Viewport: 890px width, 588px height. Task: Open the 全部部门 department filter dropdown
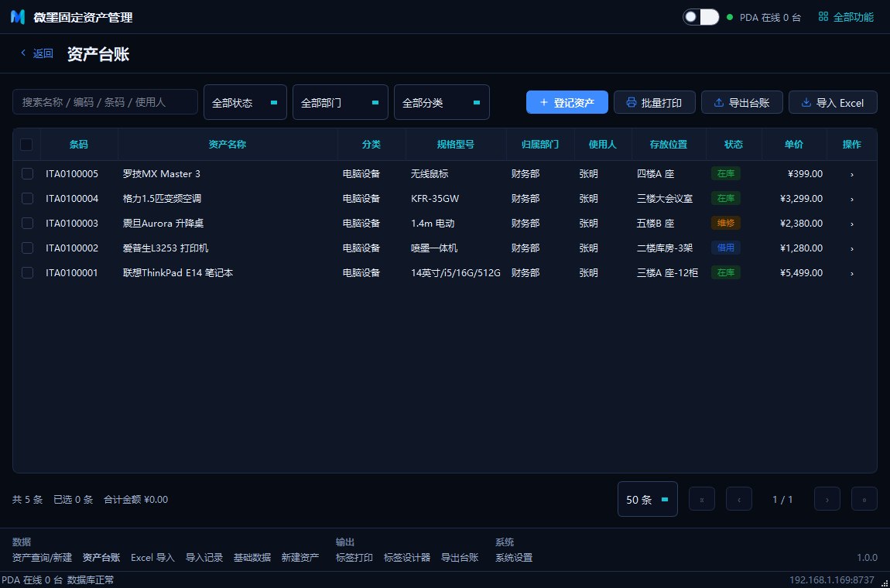(341, 102)
